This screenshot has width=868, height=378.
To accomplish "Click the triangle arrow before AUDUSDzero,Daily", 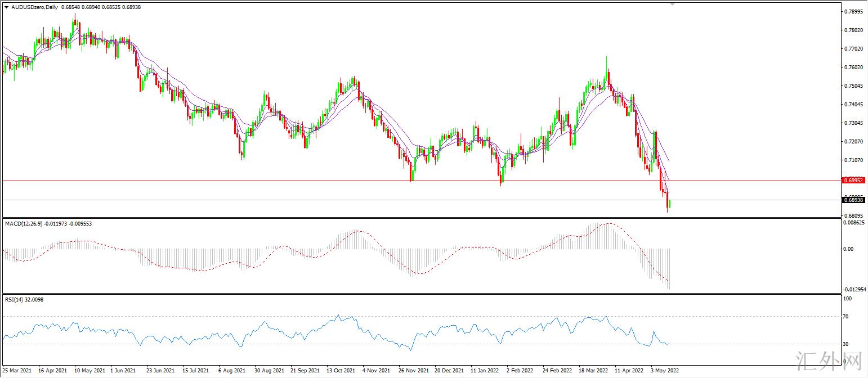I will [x=6, y=8].
